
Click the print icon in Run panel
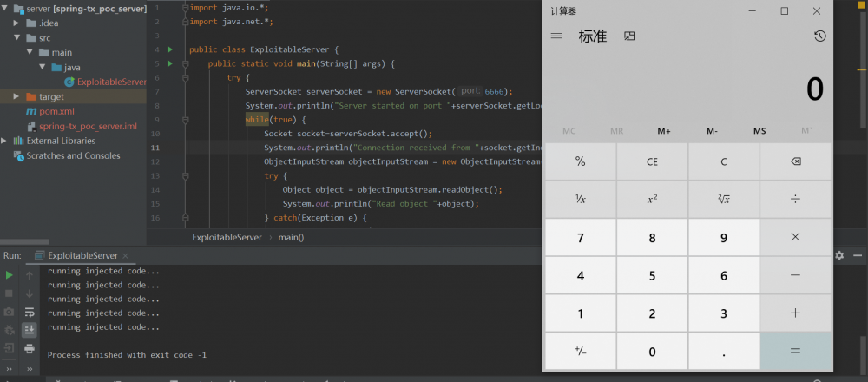[30, 348]
